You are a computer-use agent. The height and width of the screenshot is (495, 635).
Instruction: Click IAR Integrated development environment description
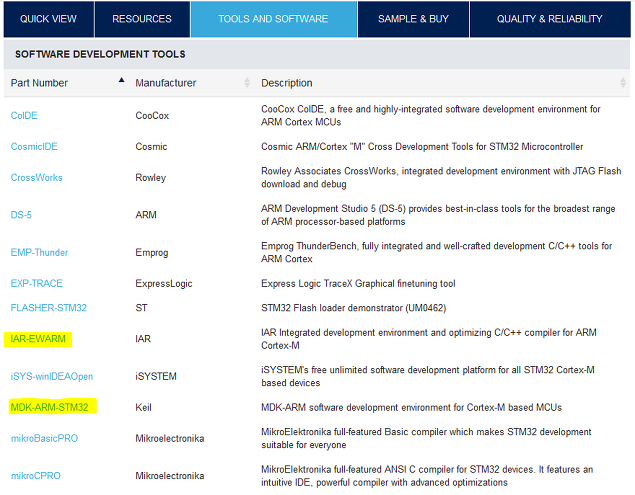pyautogui.click(x=429, y=339)
